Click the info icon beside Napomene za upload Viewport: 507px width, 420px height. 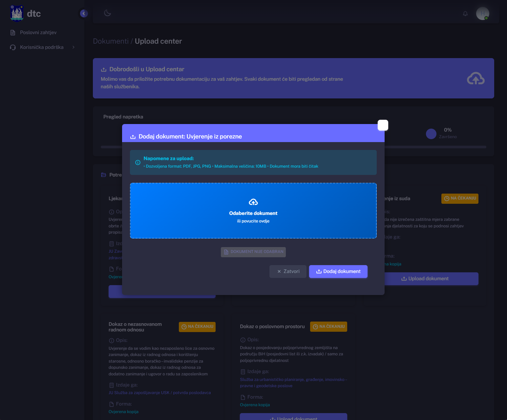point(138,162)
